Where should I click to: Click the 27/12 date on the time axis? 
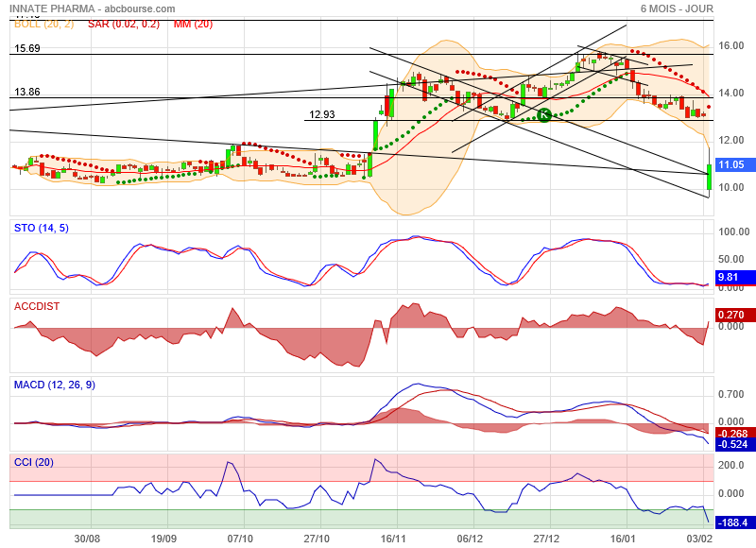546,539
